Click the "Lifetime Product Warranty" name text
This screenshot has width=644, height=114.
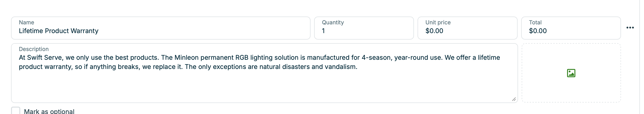59,31
